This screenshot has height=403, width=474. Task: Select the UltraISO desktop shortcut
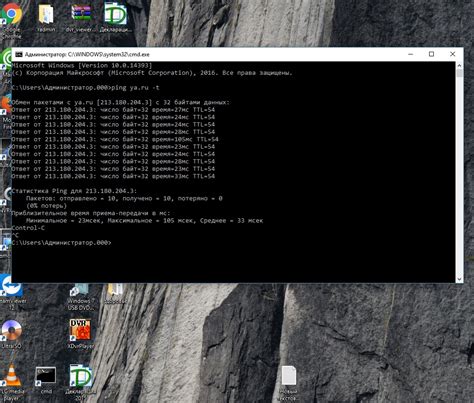[x=11, y=330]
